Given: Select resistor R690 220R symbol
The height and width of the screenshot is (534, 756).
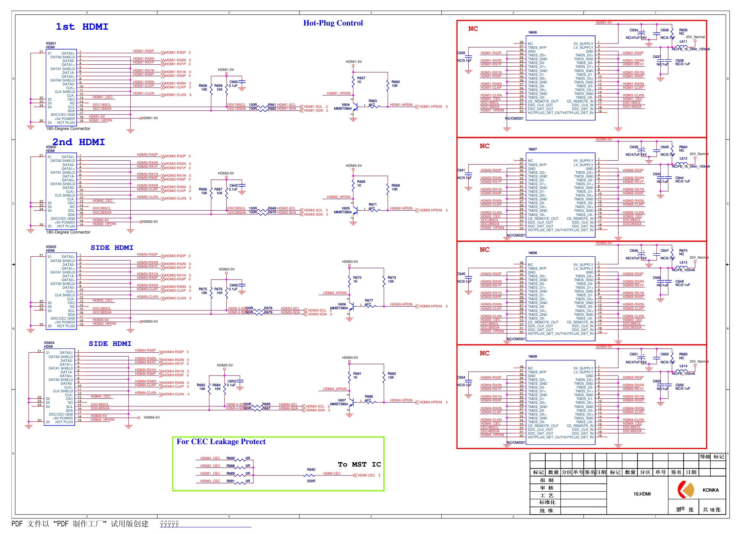Looking at the screenshot, I should coord(309,475).
